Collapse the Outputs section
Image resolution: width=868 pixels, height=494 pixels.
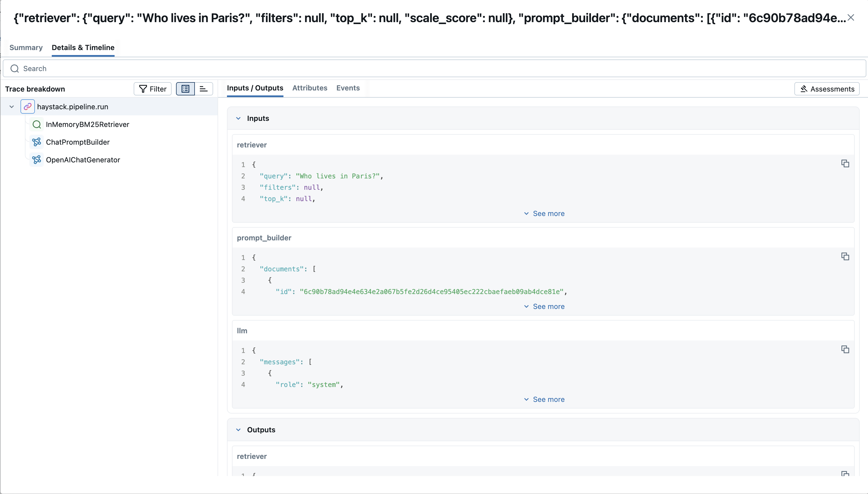point(239,430)
